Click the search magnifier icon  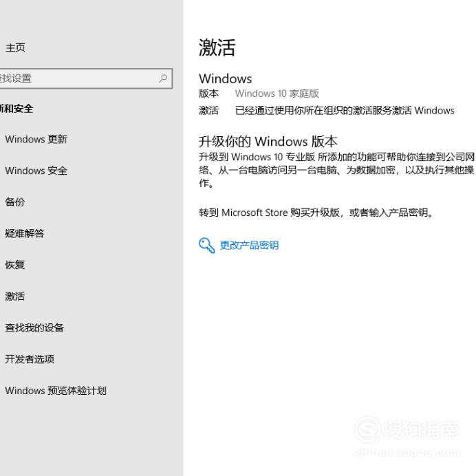(x=163, y=78)
